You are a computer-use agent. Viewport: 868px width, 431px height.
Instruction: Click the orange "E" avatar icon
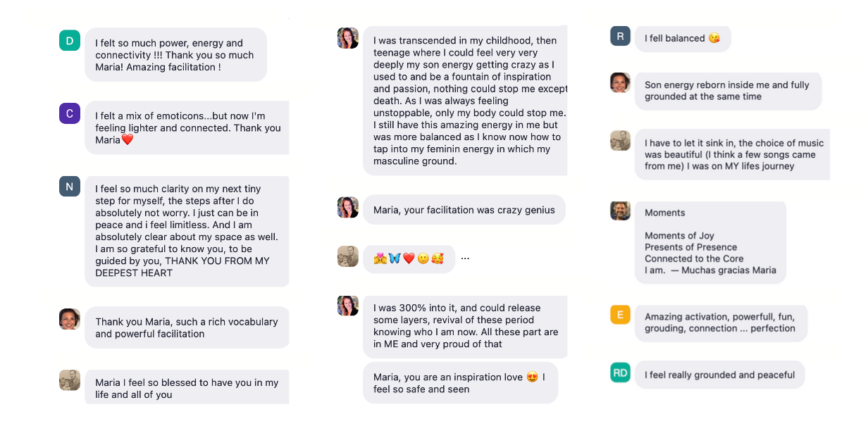[x=620, y=315]
